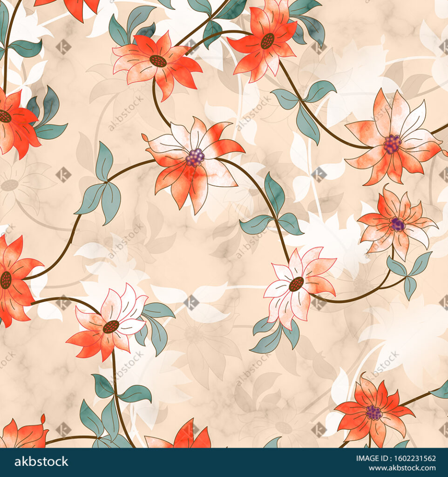Click the top orange flower with oval brown center
The height and width of the screenshot is (477, 448).
coord(158,61)
